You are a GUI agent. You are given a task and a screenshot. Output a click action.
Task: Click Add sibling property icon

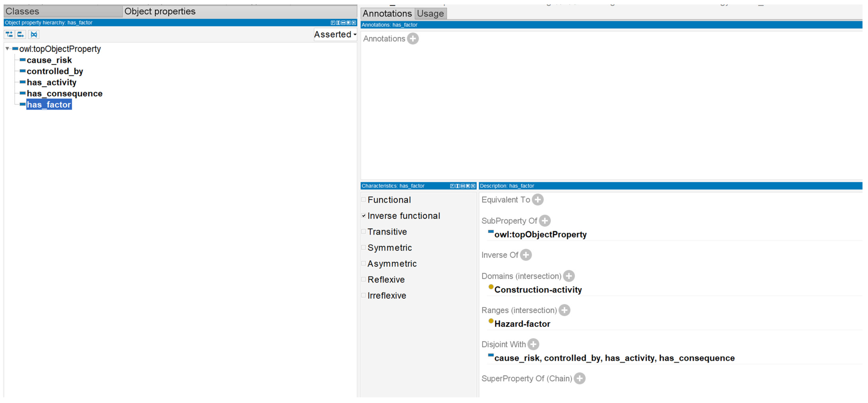tap(21, 34)
